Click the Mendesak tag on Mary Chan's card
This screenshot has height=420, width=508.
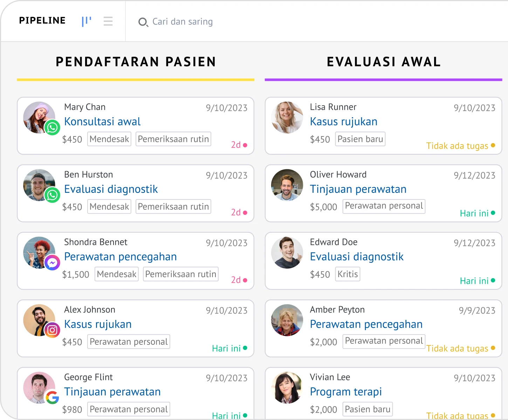pos(109,139)
